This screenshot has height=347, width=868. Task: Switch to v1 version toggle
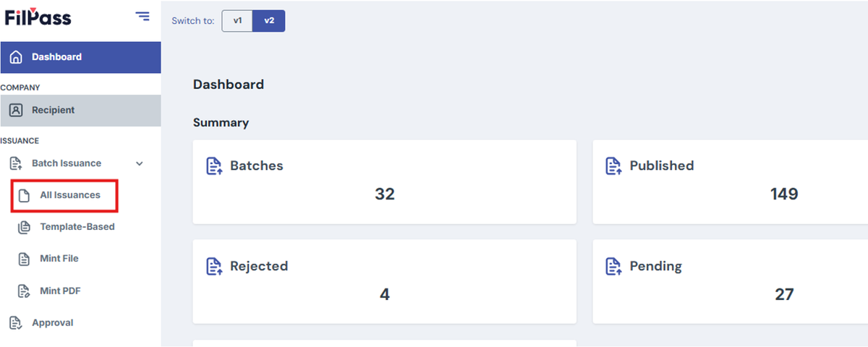point(237,21)
